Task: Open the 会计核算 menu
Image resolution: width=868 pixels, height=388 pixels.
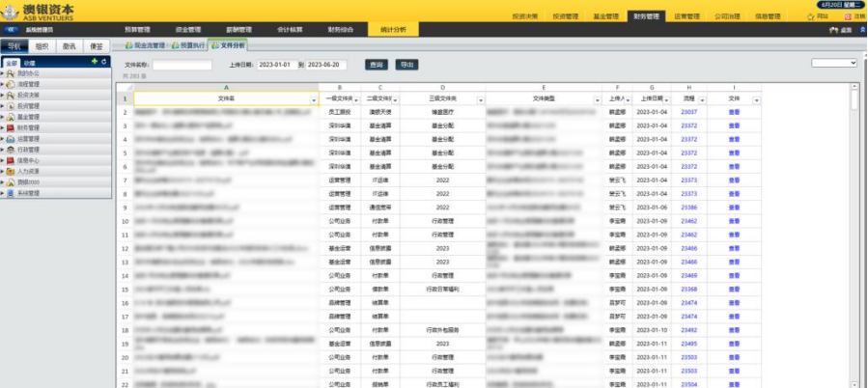Action: [x=290, y=30]
